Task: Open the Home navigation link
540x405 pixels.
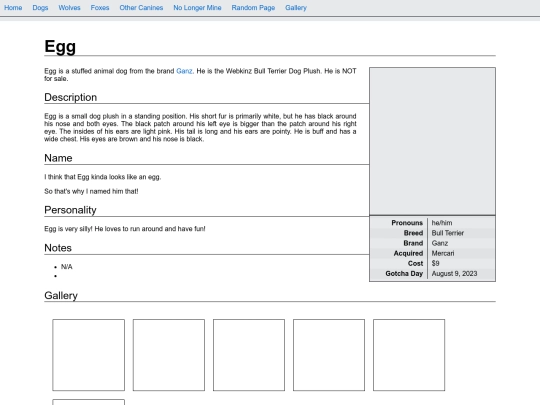Action: pos(13,8)
